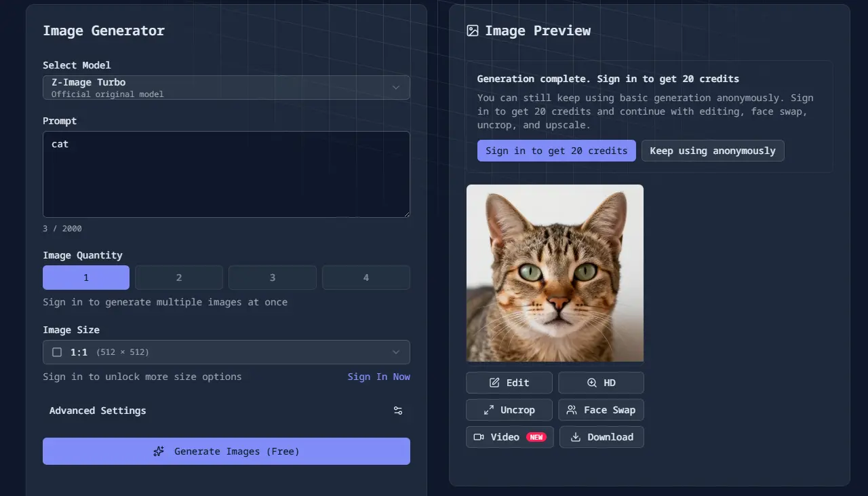Click the people icon on Face Swap
Viewport: 868px width, 496px height.
[572, 410]
